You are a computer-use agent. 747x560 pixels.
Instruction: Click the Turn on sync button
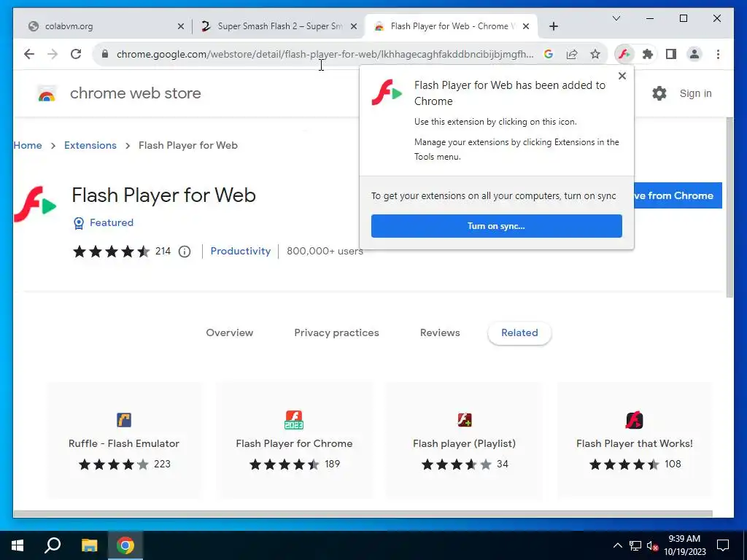click(x=496, y=226)
